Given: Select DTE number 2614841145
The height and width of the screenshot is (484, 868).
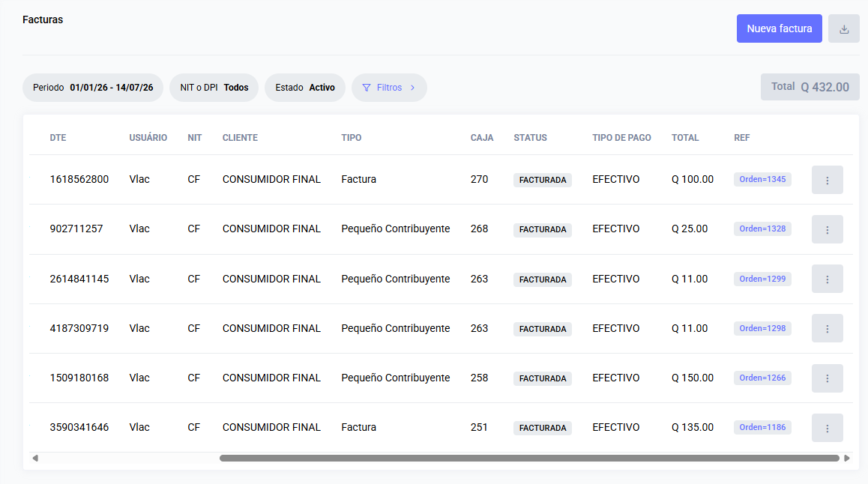Looking at the screenshot, I should [x=79, y=279].
